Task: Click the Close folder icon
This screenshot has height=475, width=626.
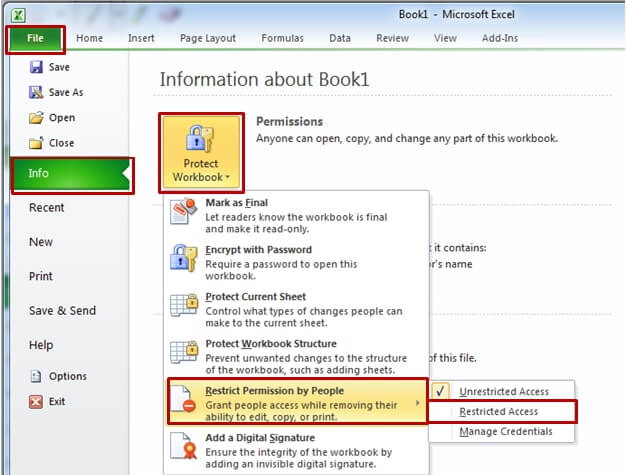Action: coord(36,142)
